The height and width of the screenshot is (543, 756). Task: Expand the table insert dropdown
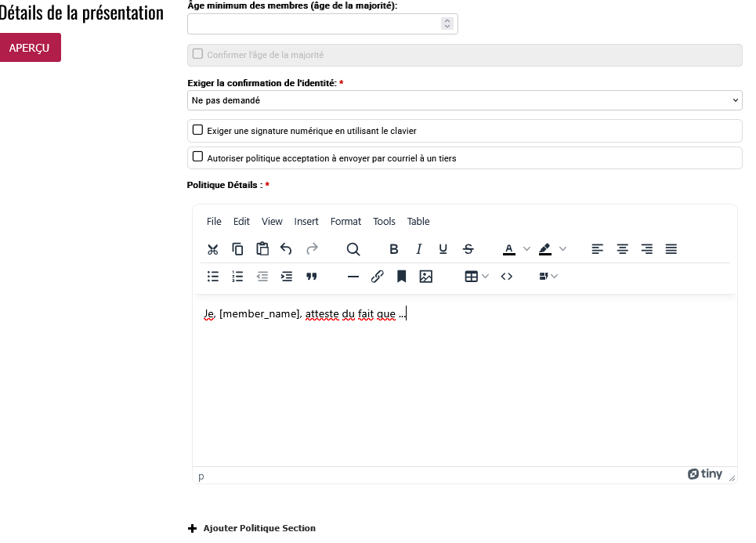coord(486,277)
